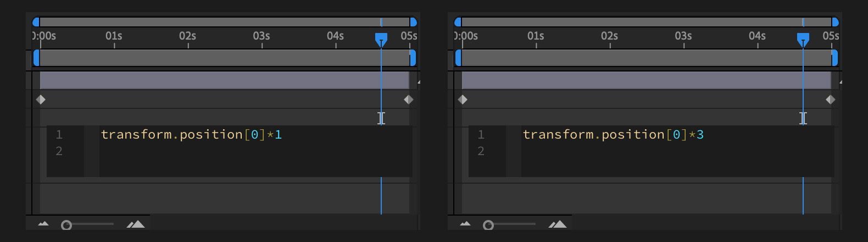868x242 pixels.
Task: Click the expression text ending in *3
Action: [613, 135]
